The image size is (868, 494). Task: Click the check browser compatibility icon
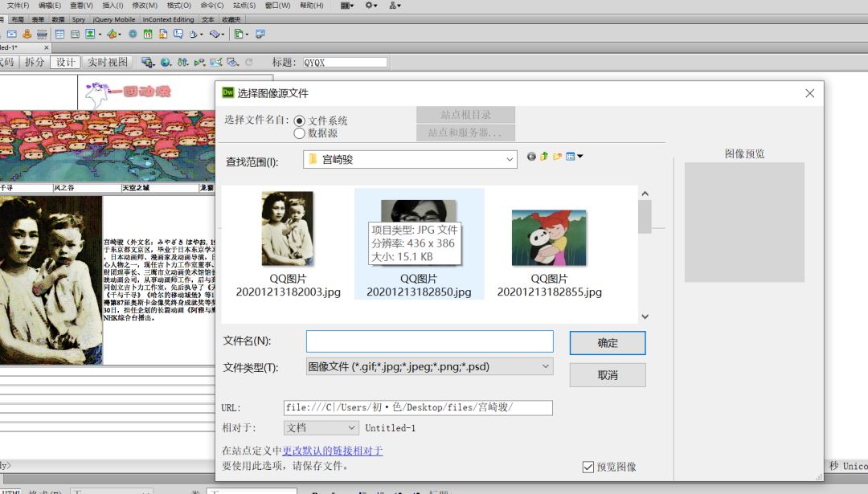coord(216,62)
